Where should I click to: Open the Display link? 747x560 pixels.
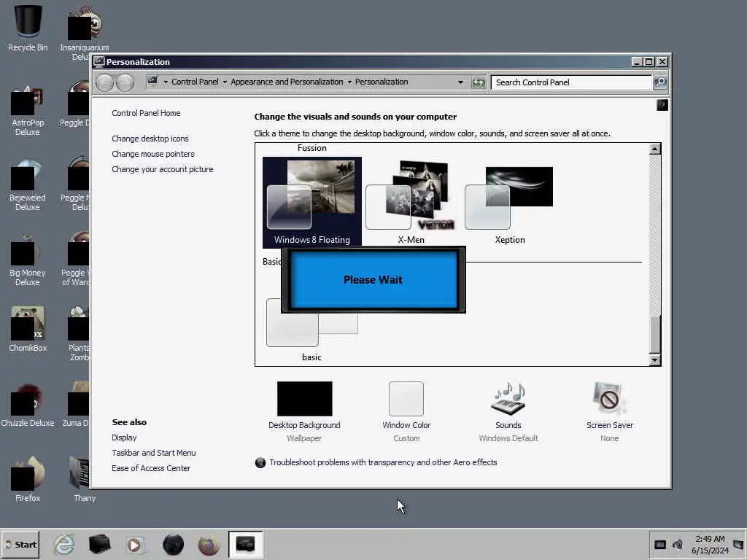pos(124,437)
